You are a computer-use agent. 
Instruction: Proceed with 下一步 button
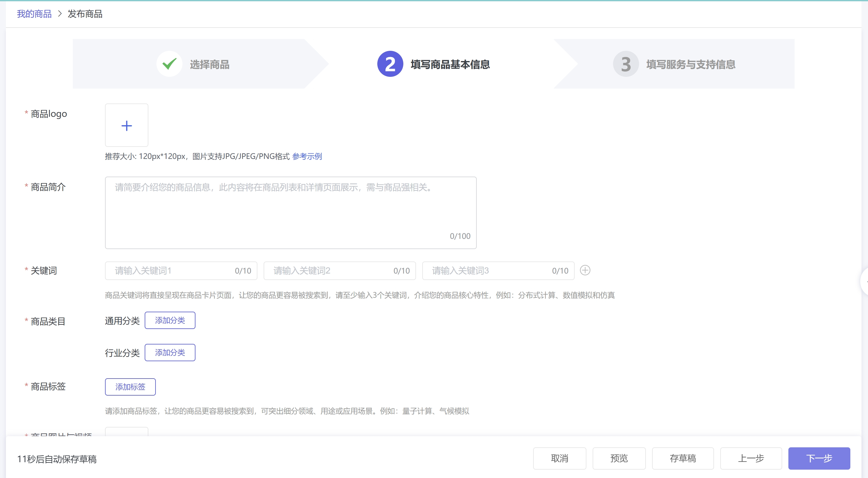(x=819, y=458)
